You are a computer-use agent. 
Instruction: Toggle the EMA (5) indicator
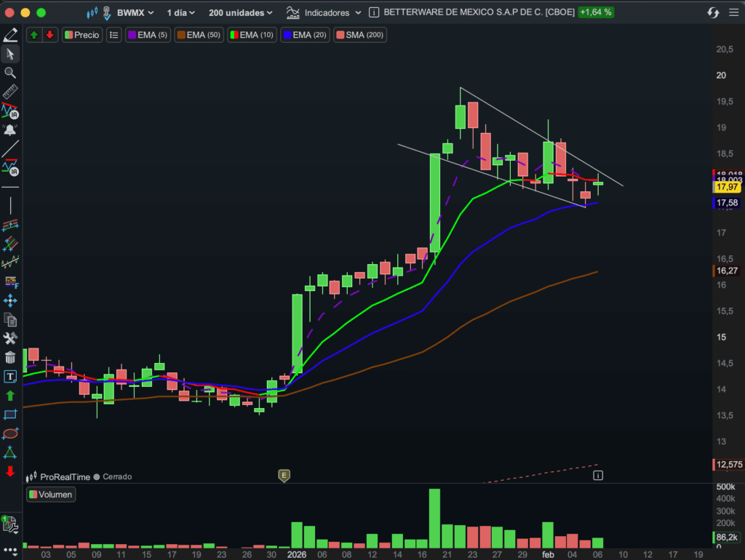point(148,35)
